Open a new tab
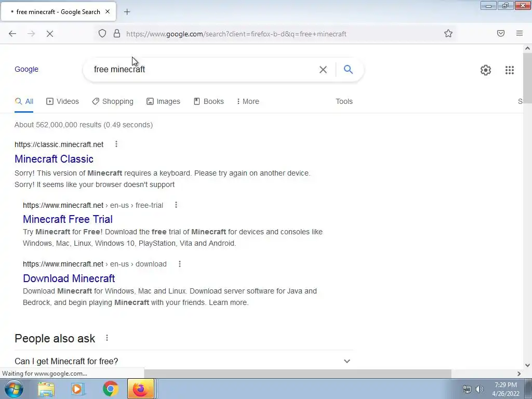 (127, 12)
